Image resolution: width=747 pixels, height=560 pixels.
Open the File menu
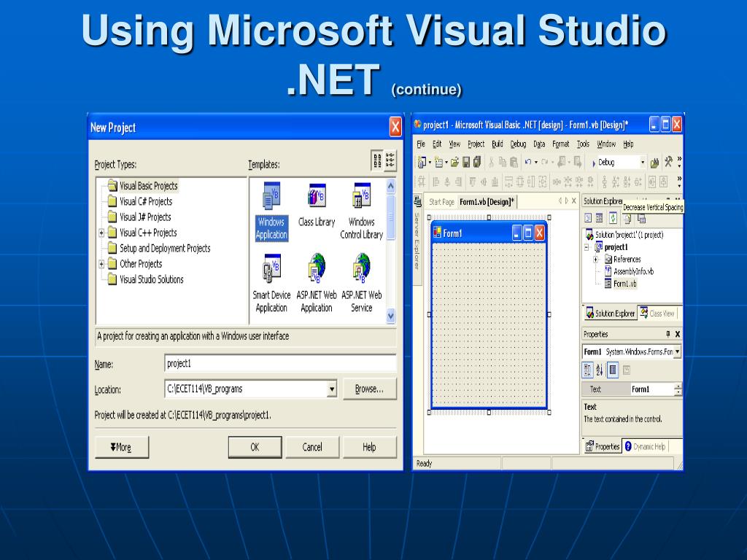tap(421, 144)
